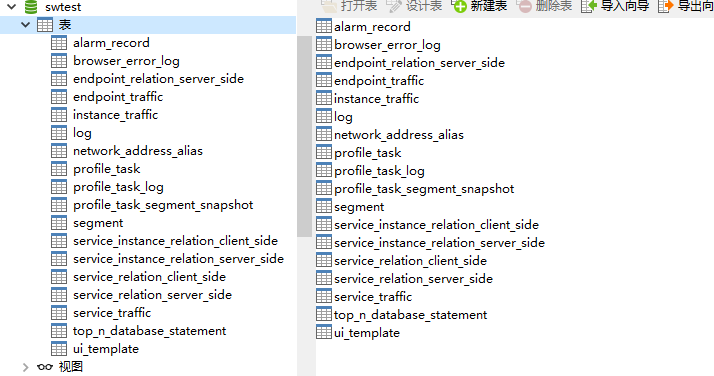Click segment table icon in object list
Viewport: 714px width, 376px height.
[324, 206]
